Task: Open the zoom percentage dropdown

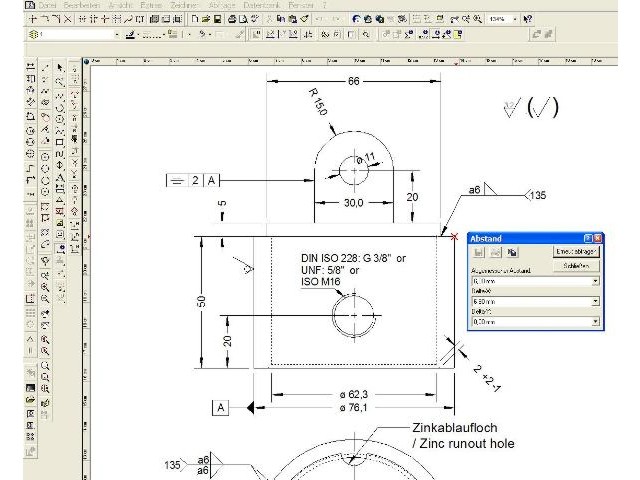Action: click(x=515, y=19)
